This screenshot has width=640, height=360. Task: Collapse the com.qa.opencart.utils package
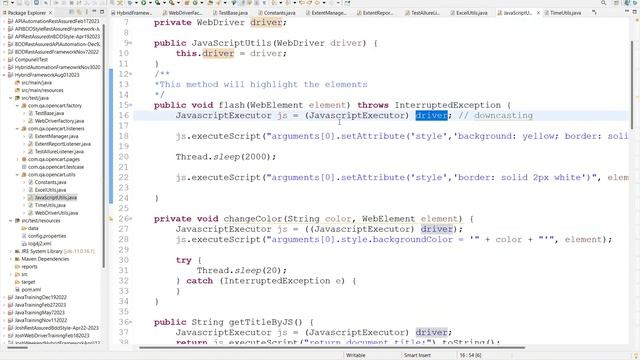pos(18,175)
